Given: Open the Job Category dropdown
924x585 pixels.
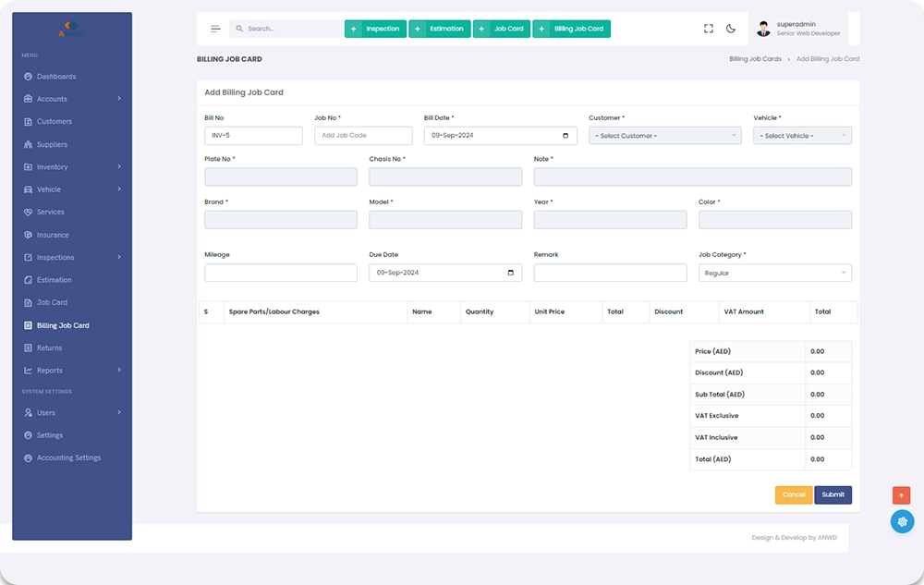Looking at the screenshot, I should tap(774, 274).
